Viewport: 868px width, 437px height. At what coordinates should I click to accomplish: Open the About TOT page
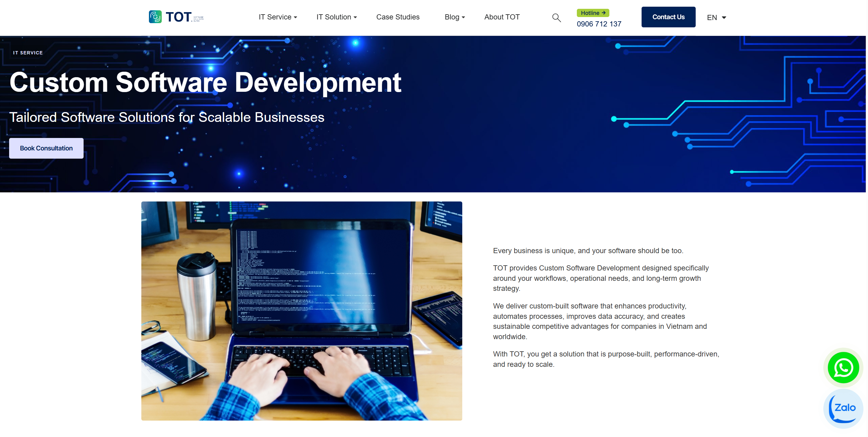pos(502,17)
